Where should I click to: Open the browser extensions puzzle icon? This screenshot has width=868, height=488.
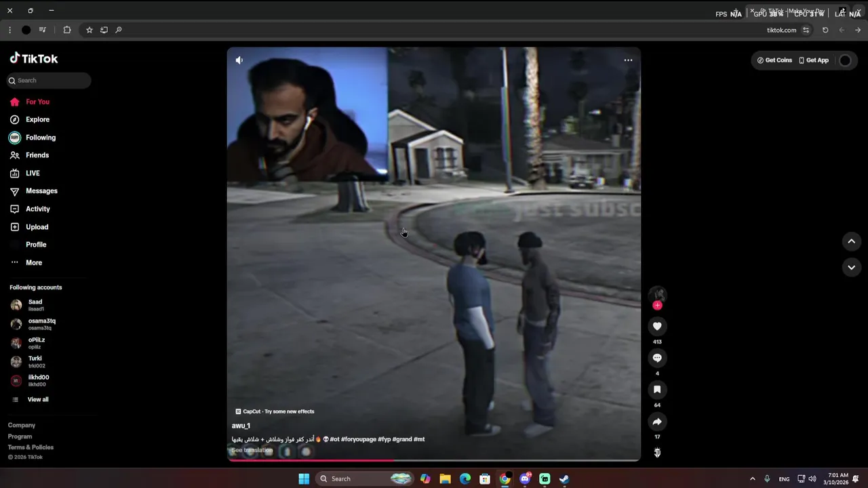(66, 30)
